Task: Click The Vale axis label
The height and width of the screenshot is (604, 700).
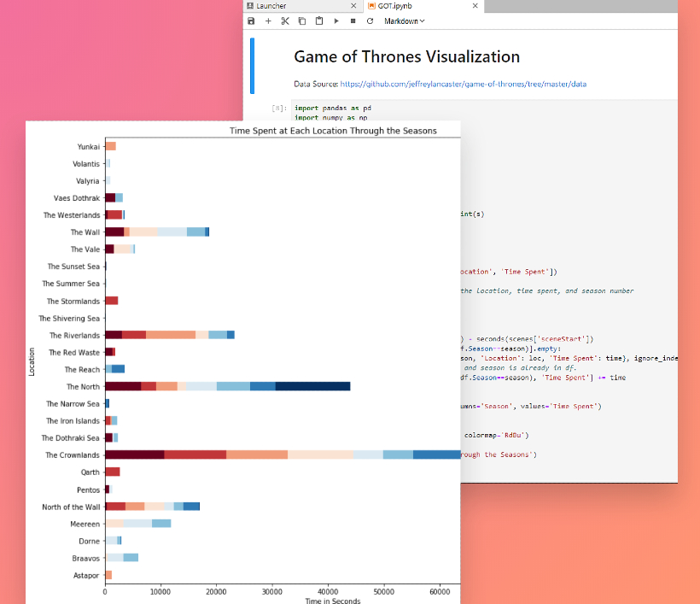Action: point(85,249)
